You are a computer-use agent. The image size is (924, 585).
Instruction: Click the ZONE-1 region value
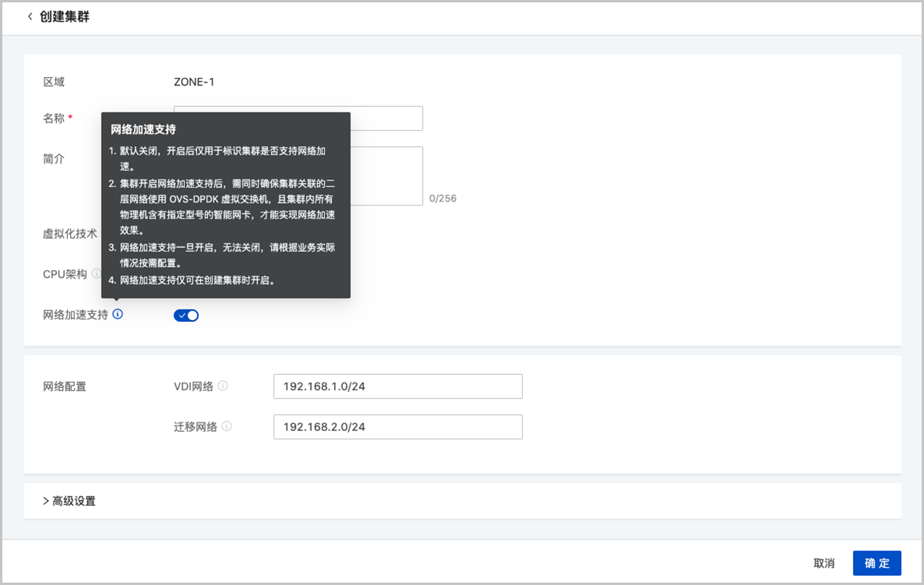coord(193,82)
